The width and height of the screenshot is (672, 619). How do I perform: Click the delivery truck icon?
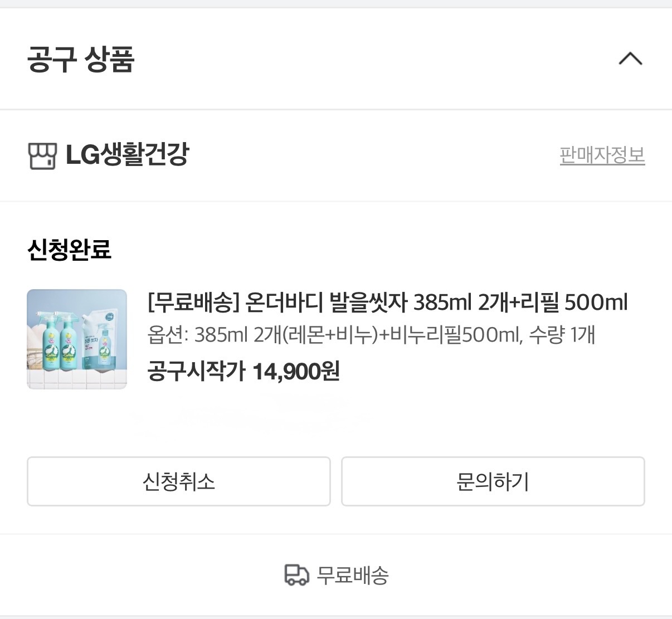pos(296,575)
